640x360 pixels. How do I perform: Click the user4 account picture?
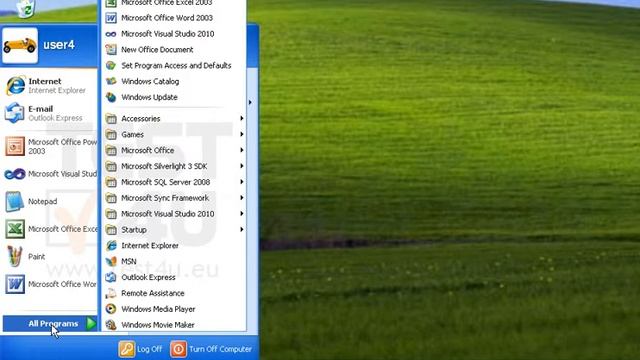click(20, 45)
